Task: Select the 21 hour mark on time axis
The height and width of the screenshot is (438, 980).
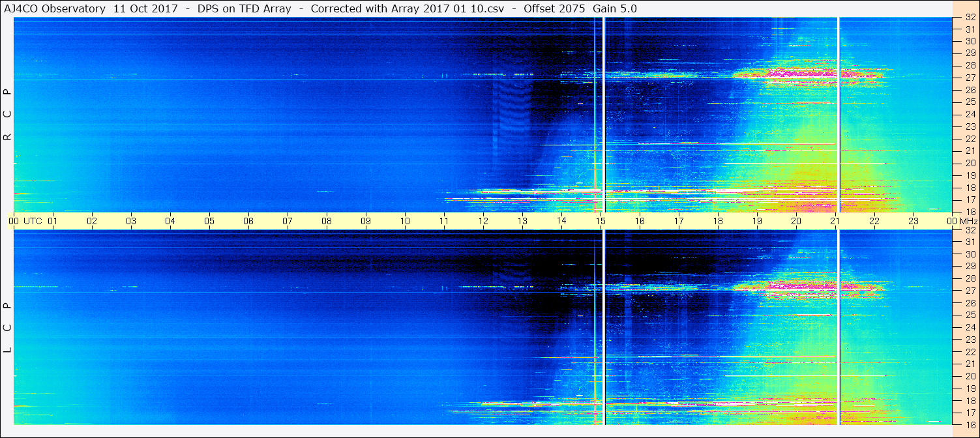Action: pos(835,221)
